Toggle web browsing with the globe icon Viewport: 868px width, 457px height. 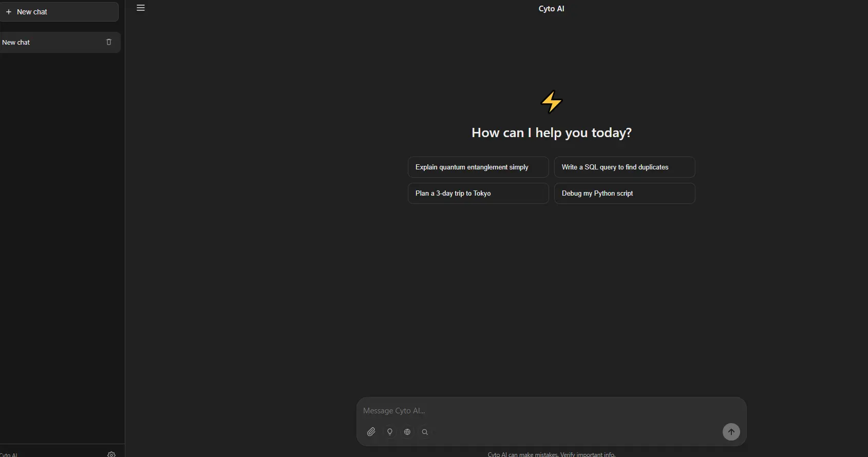(407, 432)
